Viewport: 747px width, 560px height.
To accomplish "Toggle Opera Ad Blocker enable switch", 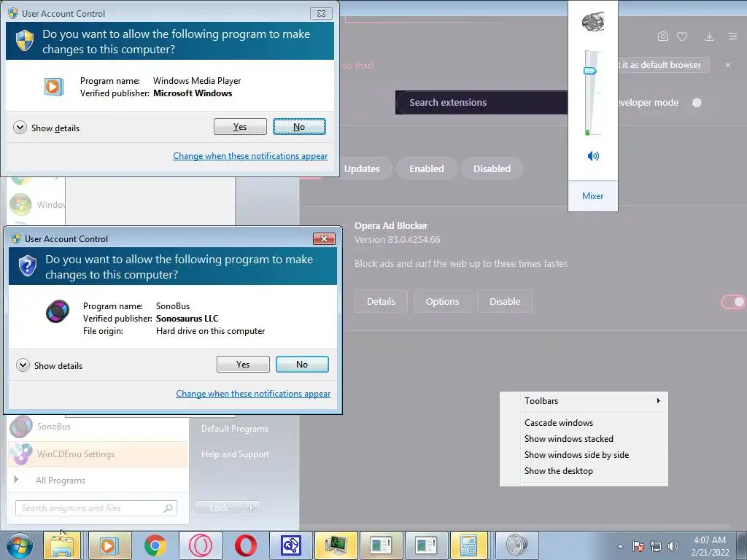I will (733, 301).
